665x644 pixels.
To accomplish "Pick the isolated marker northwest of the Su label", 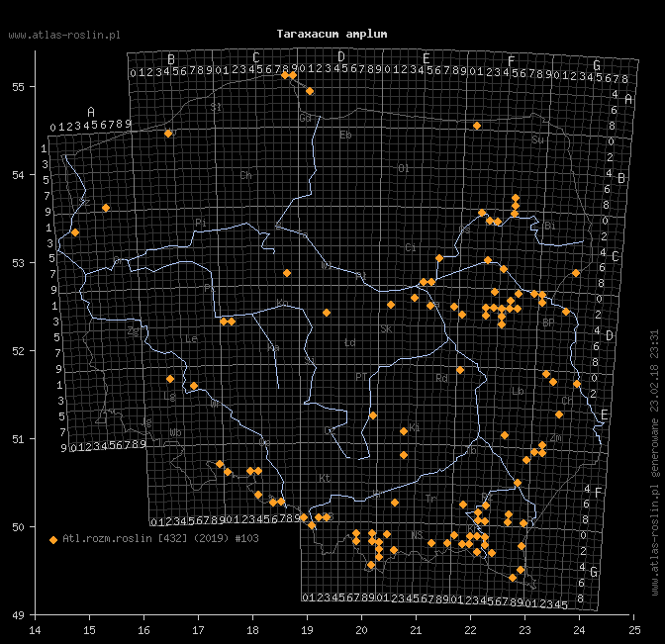I will [477, 126].
